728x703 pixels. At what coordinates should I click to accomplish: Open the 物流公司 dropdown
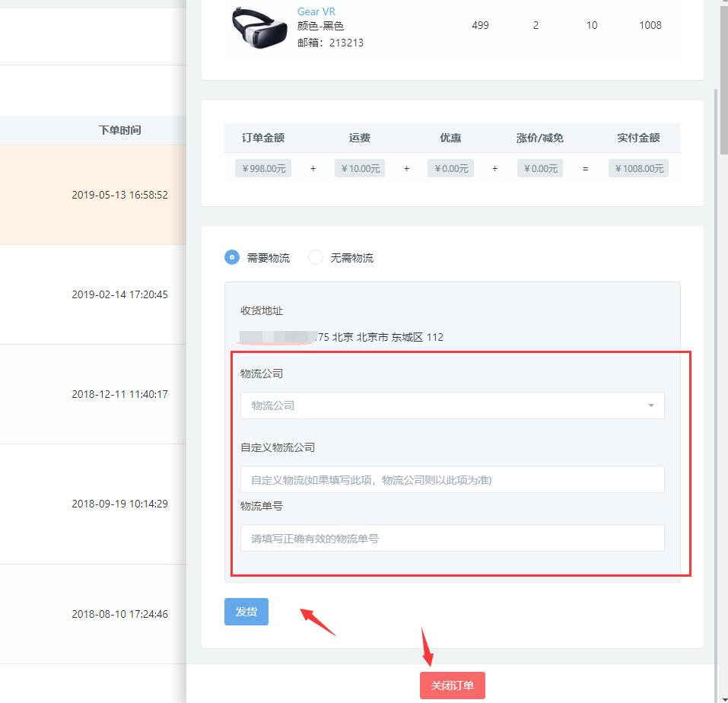[452, 406]
